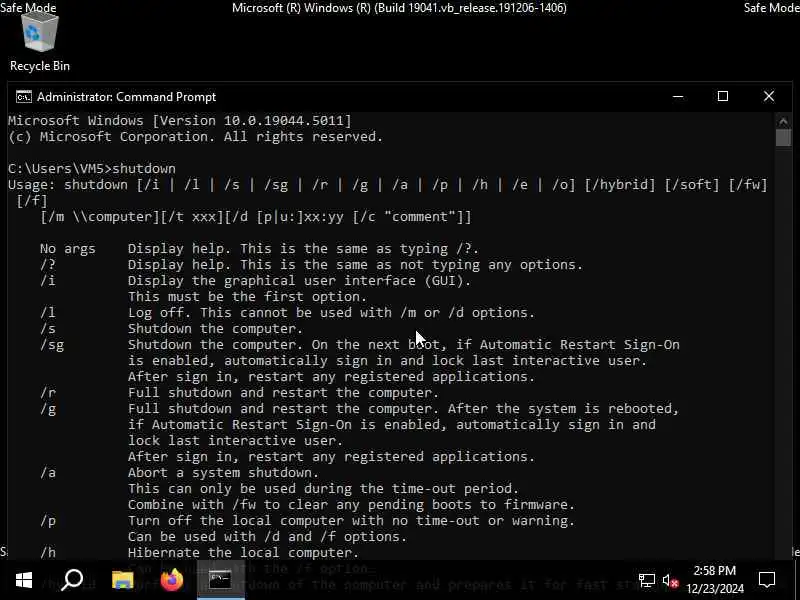Click 'Hibernate the local computer.' line

243,553
